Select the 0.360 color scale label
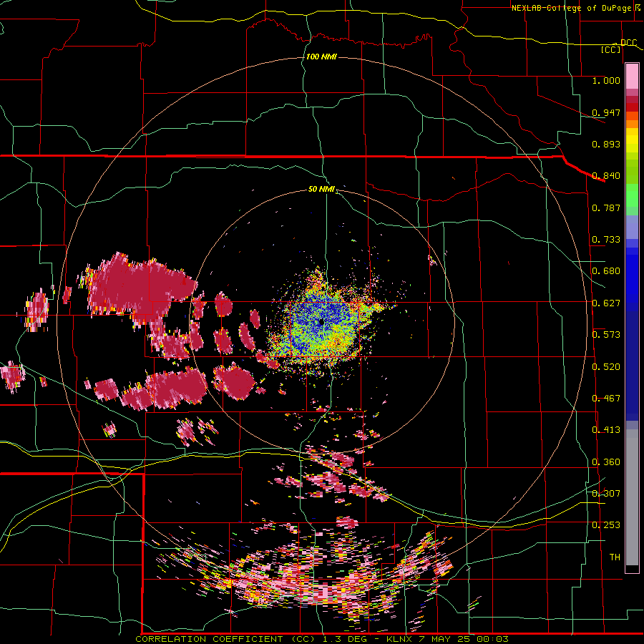Viewport: 644px width, 644px height. tap(606, 462)
